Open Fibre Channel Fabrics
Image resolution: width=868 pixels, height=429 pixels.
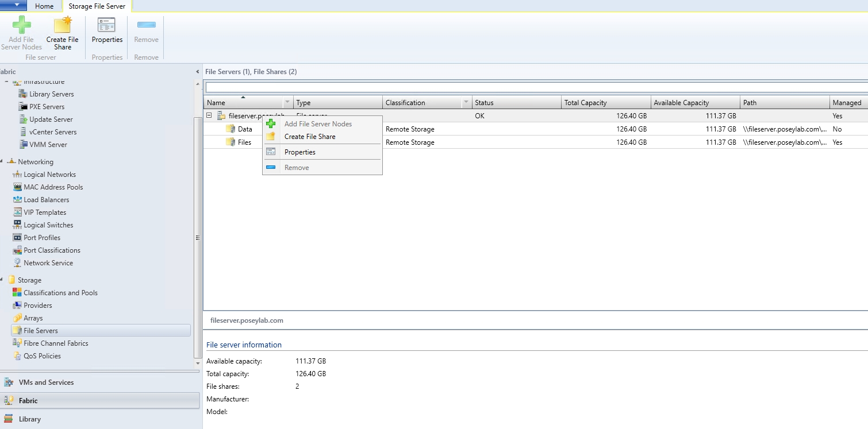[56, 343]
